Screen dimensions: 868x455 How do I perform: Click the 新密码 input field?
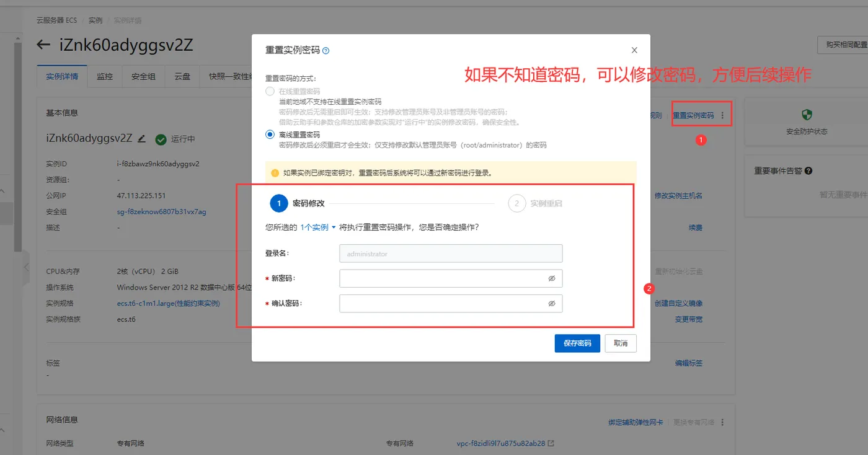[451, 279]
